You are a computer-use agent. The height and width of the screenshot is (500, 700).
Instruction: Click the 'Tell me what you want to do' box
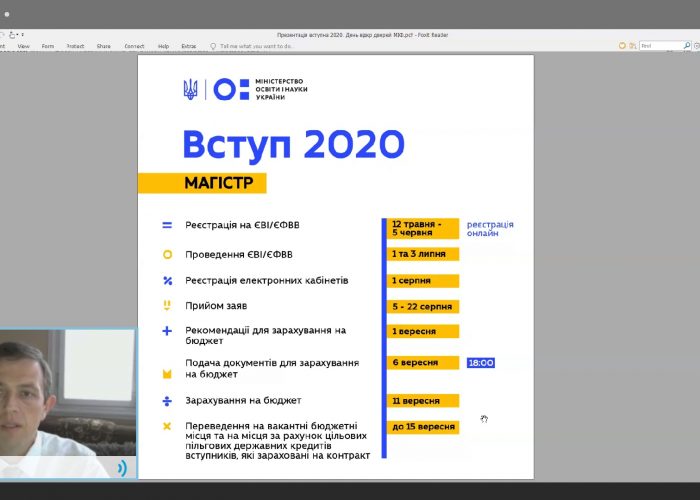click(257, 46)
